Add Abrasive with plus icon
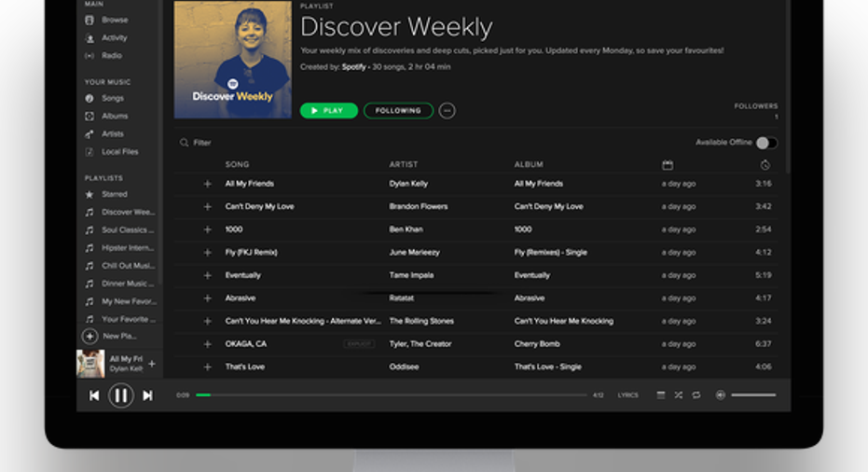868x472 pixels. pos(208,298)
